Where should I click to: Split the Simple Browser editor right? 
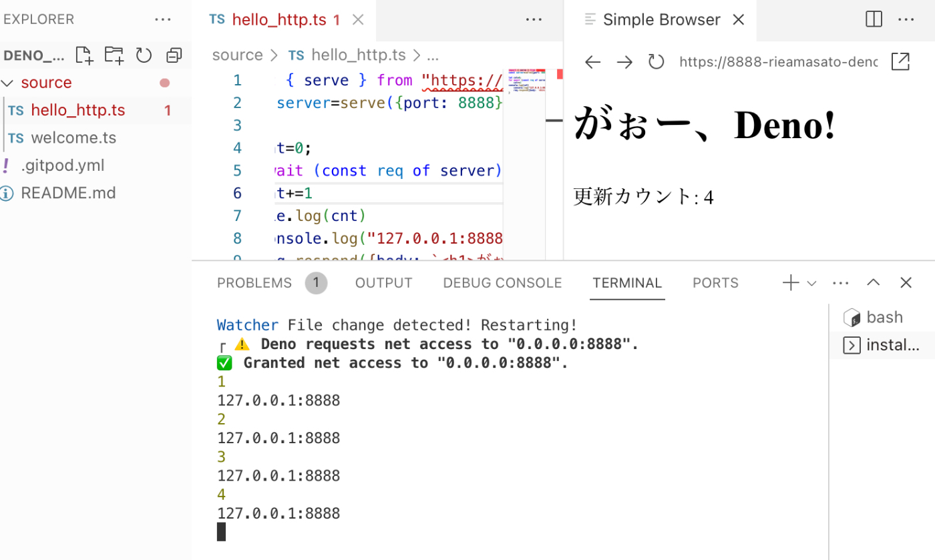click(x=874, y=19)
